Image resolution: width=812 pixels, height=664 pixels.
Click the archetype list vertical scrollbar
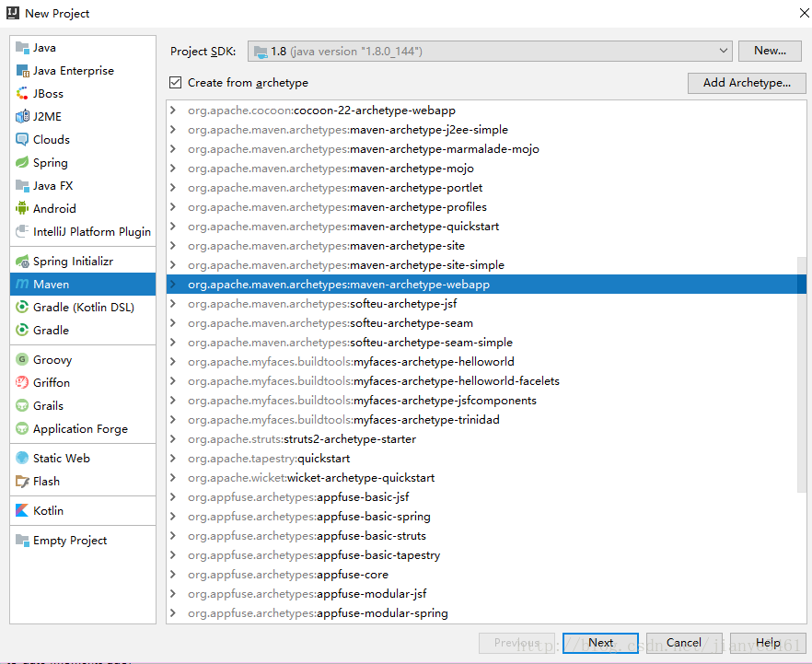[802, 373]
